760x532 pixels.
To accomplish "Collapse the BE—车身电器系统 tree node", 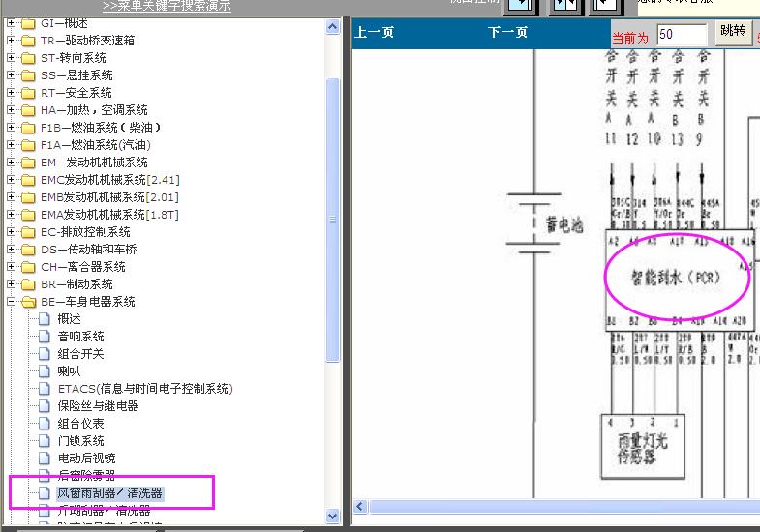I will (x=12, y=302).
